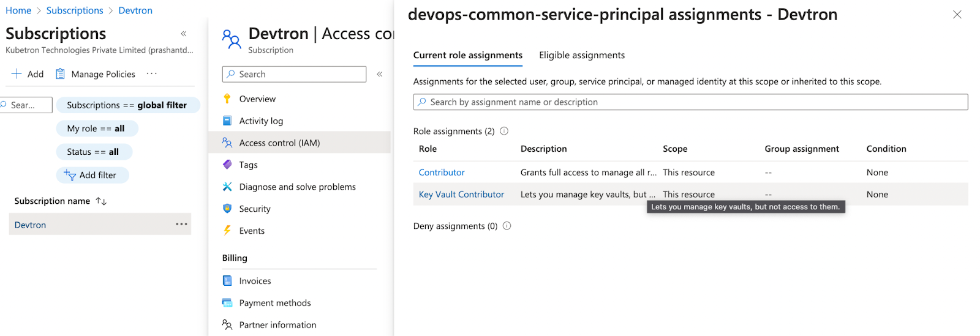The width and height of the screenshot is (980, 336).
Task: Click the Scope column header
Action: click(x=675, y=149)
